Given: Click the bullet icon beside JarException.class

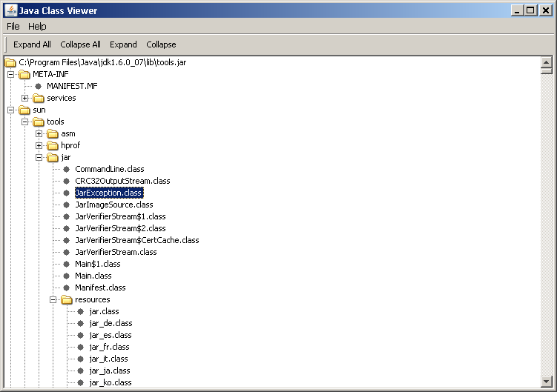Looking at the screenshot, I should pyautogui.click(x=67, y=193).
